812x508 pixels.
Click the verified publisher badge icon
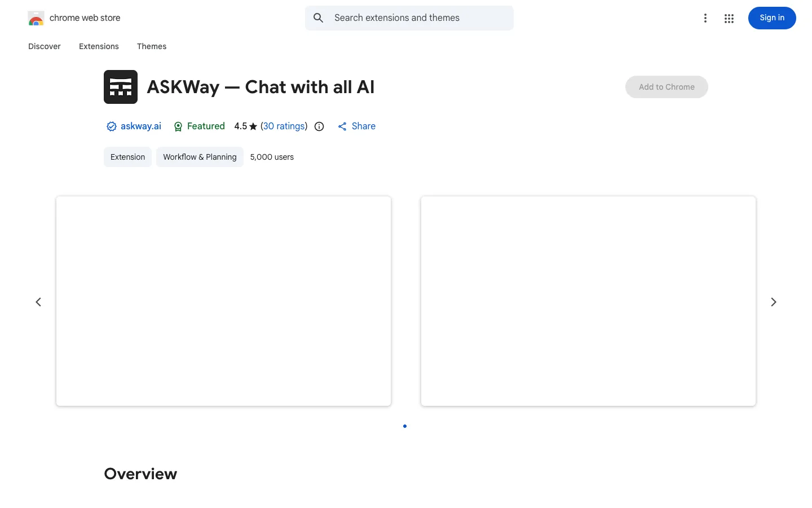coord(112,126)
